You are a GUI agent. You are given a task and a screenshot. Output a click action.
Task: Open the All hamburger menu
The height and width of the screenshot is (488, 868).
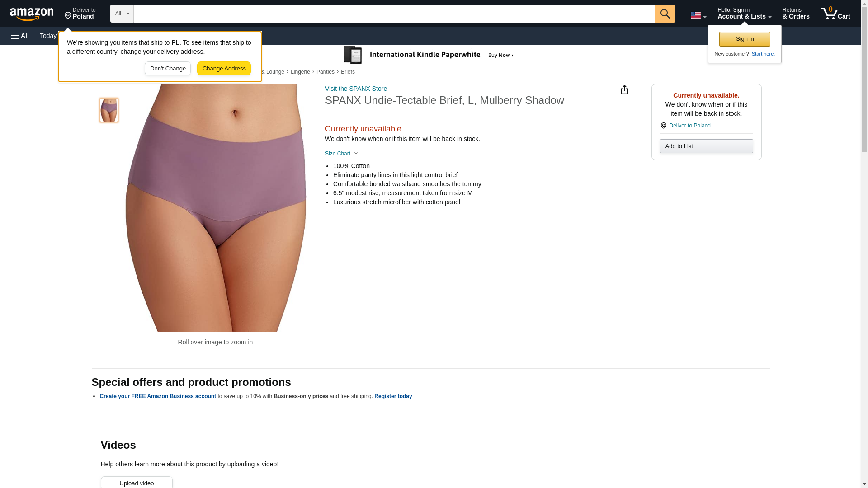click(x=20, y=36)
